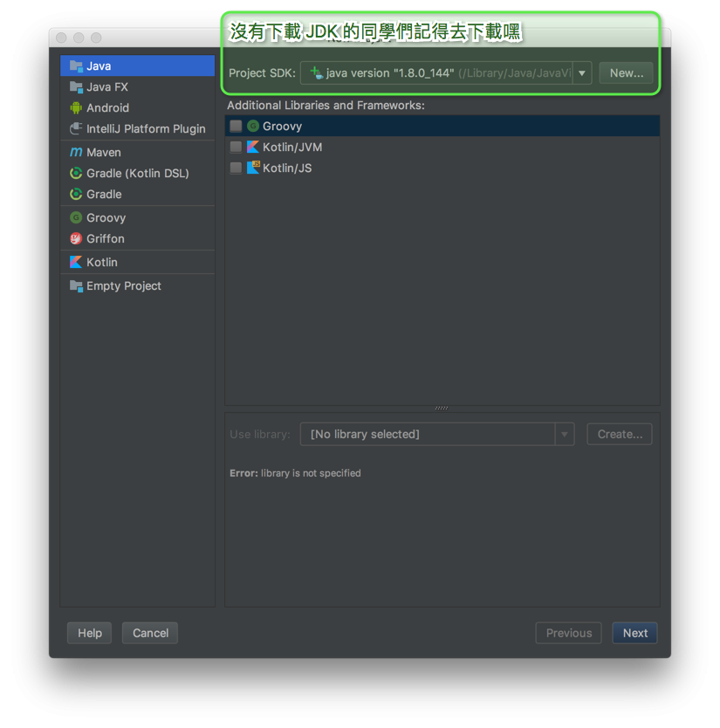This screenshot has height=728, width=720.
Task: Click the Kotlin/JS framework label
Action: (287, 168)
